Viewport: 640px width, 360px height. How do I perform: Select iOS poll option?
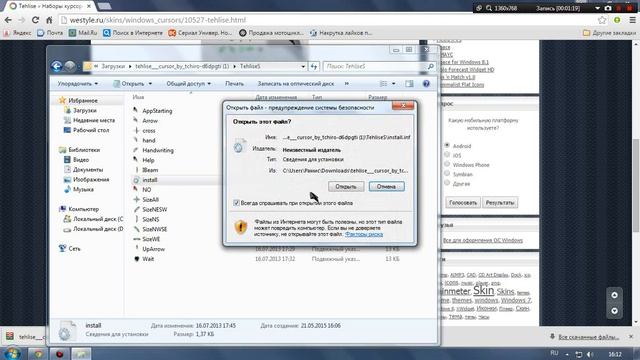click(x=447, y=155)
